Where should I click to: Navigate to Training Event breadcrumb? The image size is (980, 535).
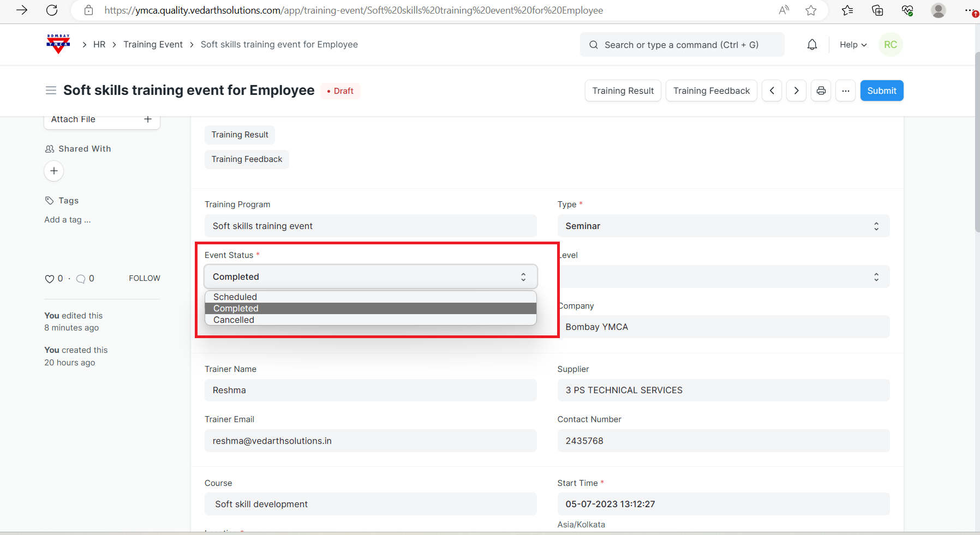(x=153, y=45)
